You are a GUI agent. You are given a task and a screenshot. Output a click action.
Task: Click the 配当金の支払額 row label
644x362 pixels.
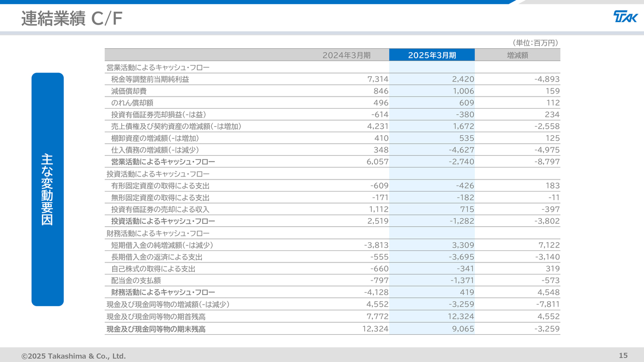[x=136, y=281]
